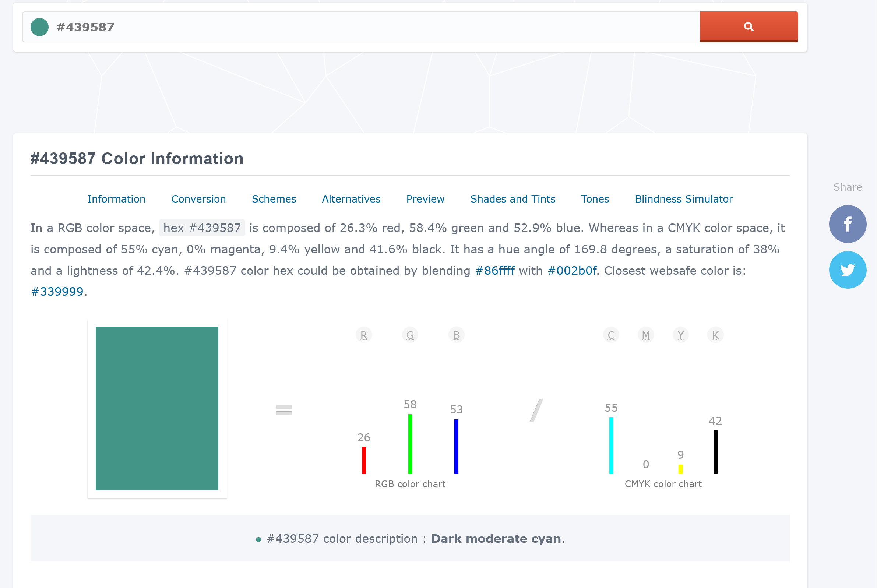Image resolution: width=877 pixels, height=588 pixels.
Task: Click the C cyan label icon
Action: coord(611,335)
